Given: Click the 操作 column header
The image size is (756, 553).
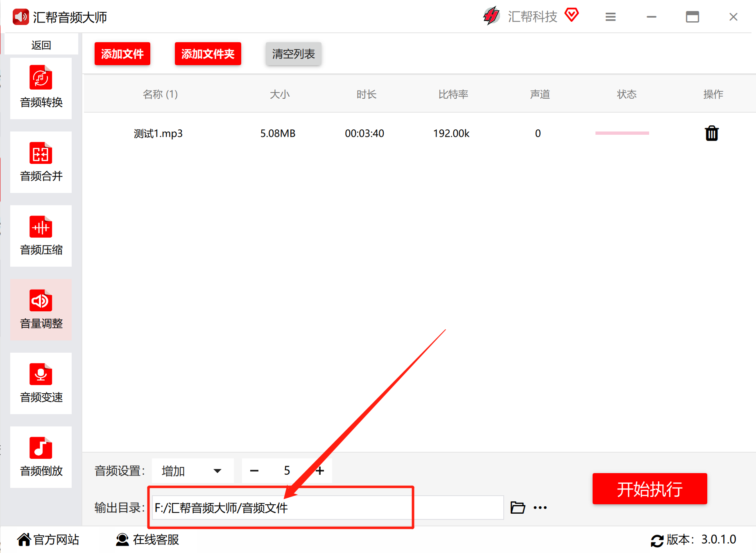Looking at the screenshot, I should coord(713,94).
